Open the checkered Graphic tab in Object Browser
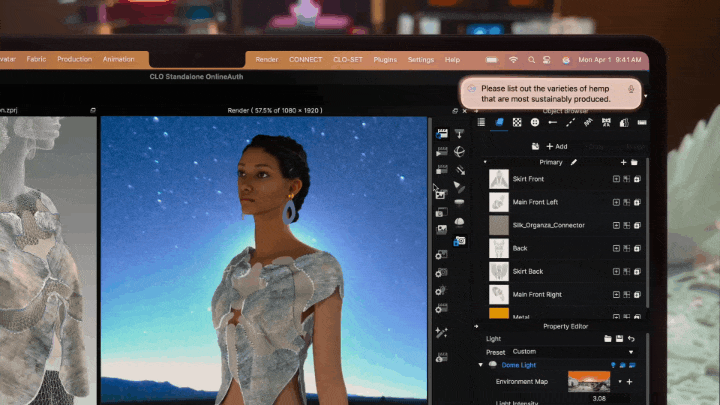 517,122
